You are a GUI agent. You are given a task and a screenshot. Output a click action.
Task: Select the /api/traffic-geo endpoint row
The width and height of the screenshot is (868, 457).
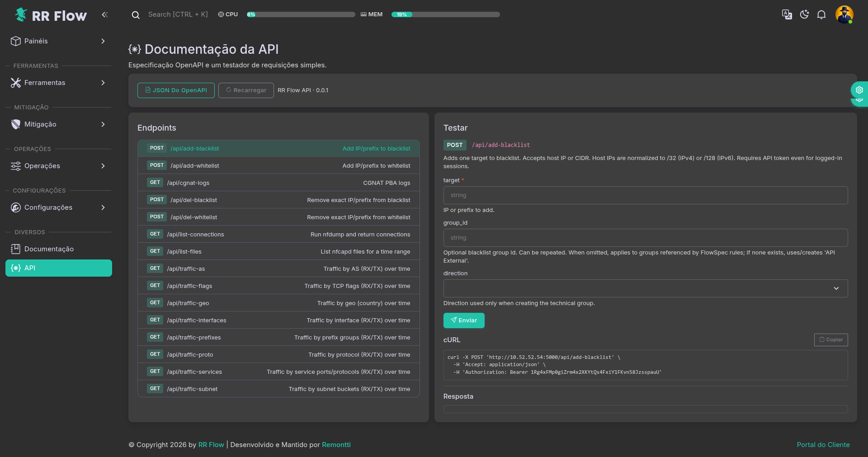click(x=278, y=303)
